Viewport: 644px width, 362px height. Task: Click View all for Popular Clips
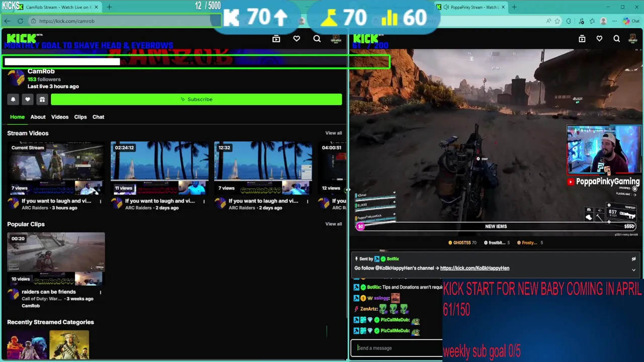coord(334,224)
